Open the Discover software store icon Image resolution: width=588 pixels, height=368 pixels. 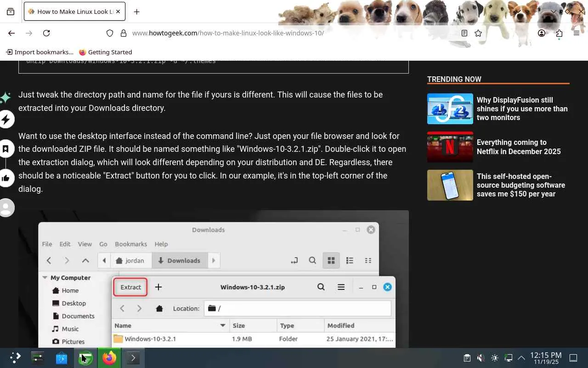click(x=62, y=358)
